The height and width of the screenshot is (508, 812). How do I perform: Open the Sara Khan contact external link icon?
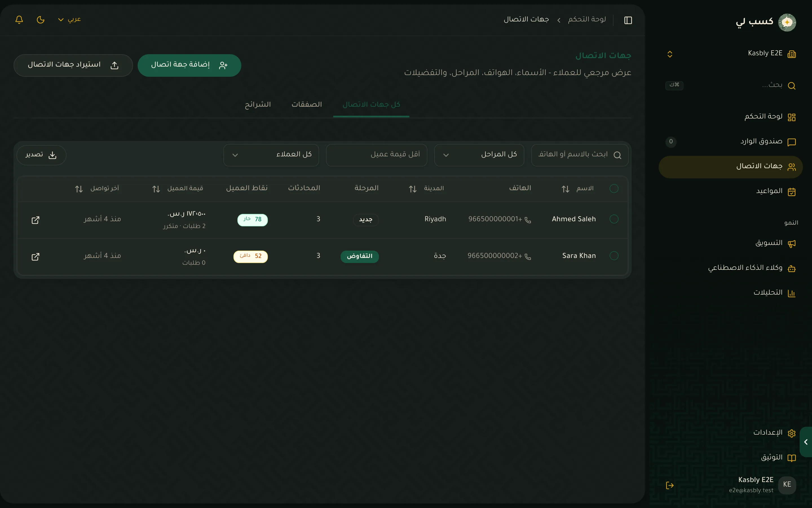tap(35, 257)
